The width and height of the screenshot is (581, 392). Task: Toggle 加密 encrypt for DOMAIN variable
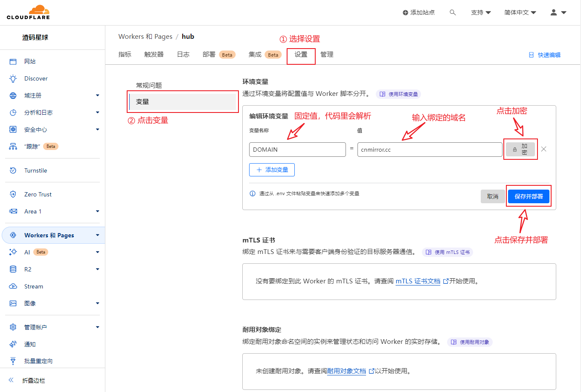coord(520,149)
